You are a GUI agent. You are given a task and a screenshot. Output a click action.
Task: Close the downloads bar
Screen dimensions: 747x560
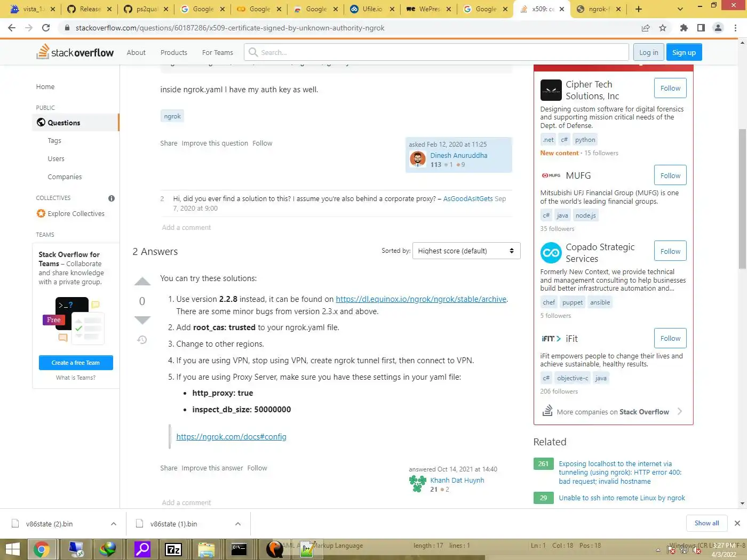(737, 523)
